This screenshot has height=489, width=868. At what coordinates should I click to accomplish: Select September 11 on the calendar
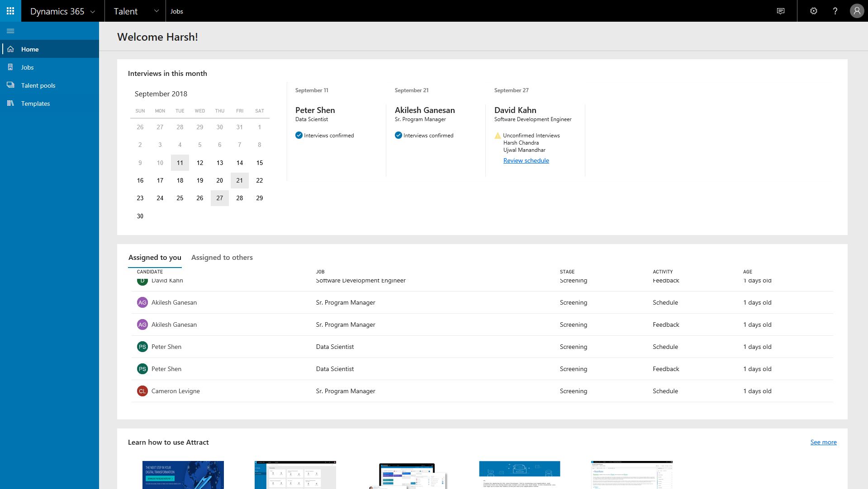pyautogui.click(x=180, y=163)
